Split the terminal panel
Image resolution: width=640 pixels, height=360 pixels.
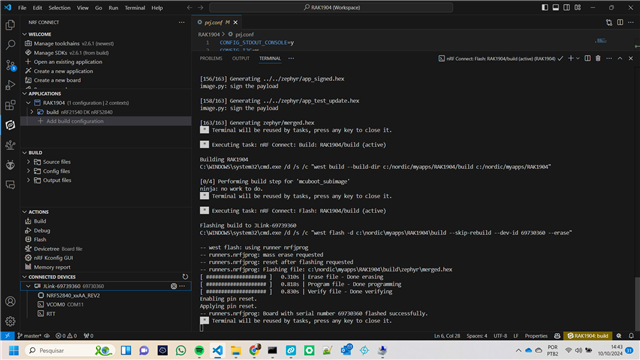pos(587,58)
